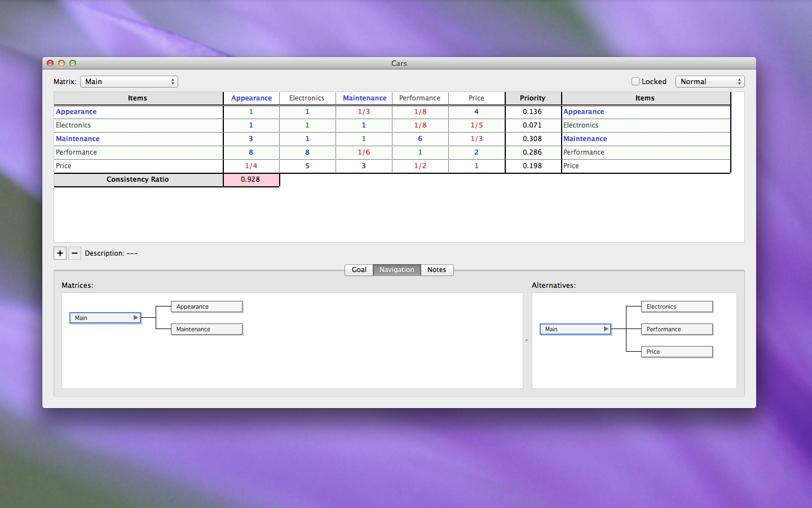This screenshot has width=812, height=508.
Task: Enable the Locked checkbox
Action: coord(636,81)
